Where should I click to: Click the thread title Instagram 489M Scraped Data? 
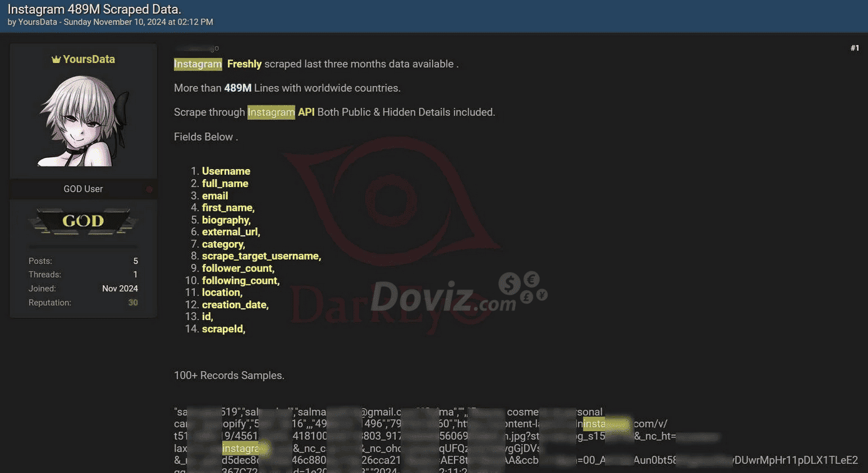click(x=94, y=9)
